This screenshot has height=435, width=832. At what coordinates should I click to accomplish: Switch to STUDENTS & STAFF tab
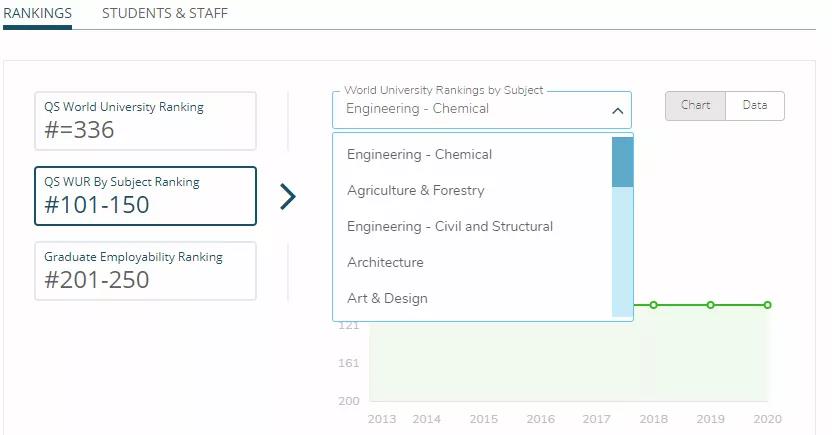164,13
